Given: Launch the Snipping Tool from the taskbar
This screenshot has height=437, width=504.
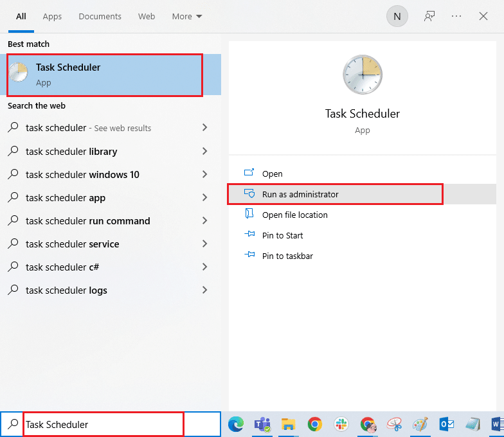Looking at the screenshot, I should click(395, 424).
